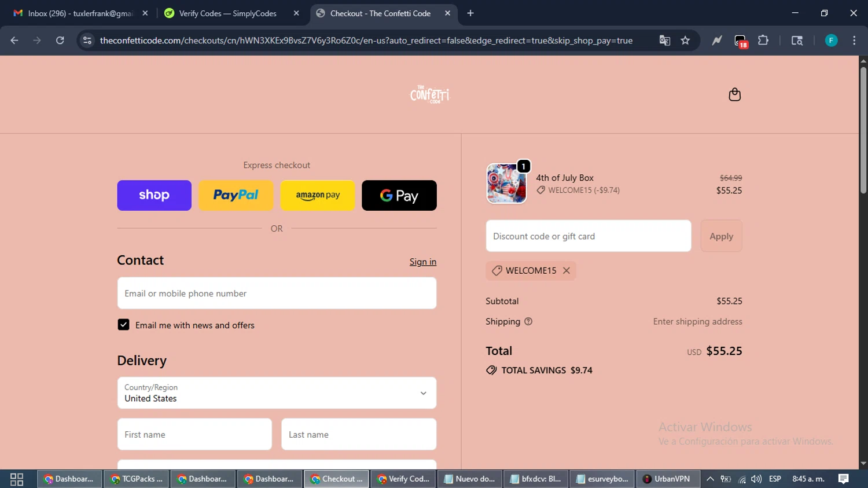Image resolution: width=868 pixels, height=488 pixels.
Task: Click the shipping help question mark icon
Action: 528,322
